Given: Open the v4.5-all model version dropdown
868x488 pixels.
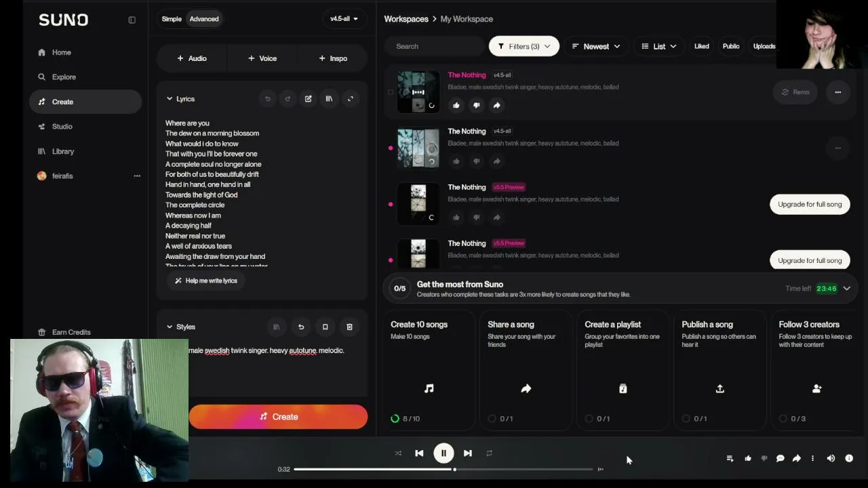Looking at the screenshot, I should tap(344, 19).
